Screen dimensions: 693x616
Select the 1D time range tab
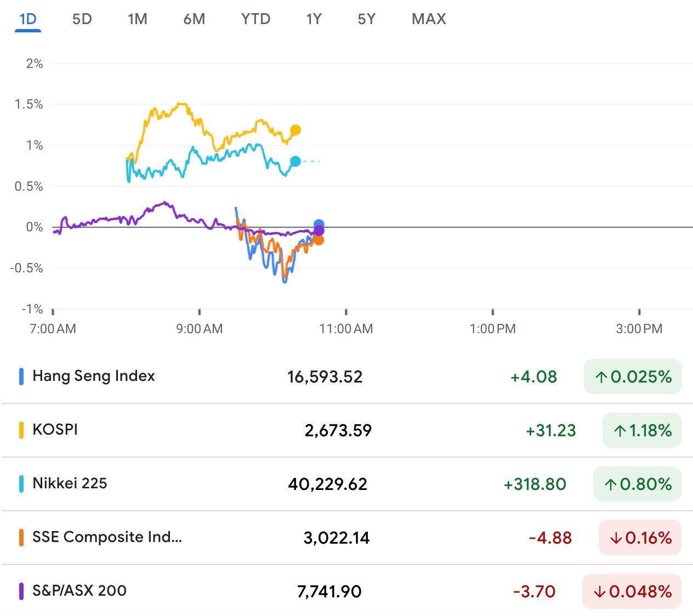[x=28, y=19]
